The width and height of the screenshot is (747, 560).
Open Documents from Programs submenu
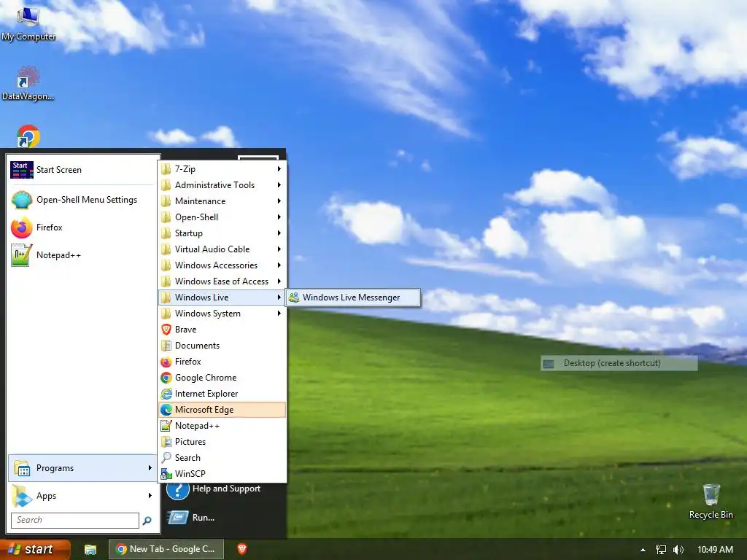point(222,346)
